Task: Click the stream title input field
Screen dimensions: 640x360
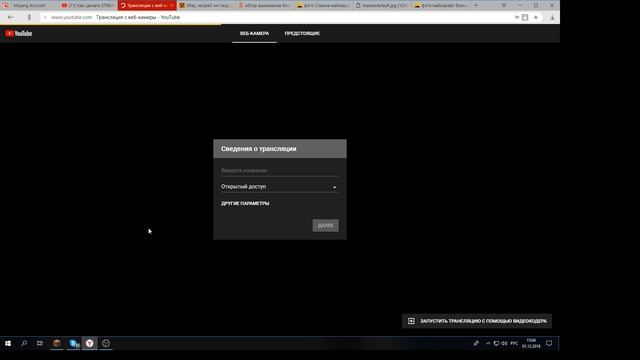Action: tap(280, 171)
